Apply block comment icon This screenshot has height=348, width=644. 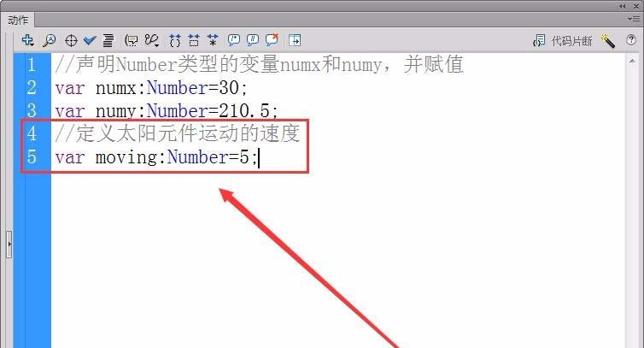234,40
